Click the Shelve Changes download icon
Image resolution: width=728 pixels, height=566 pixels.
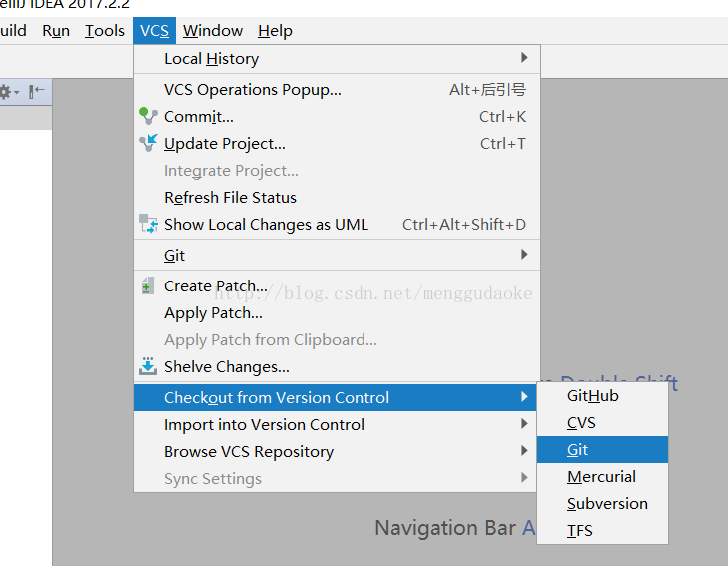148,366
